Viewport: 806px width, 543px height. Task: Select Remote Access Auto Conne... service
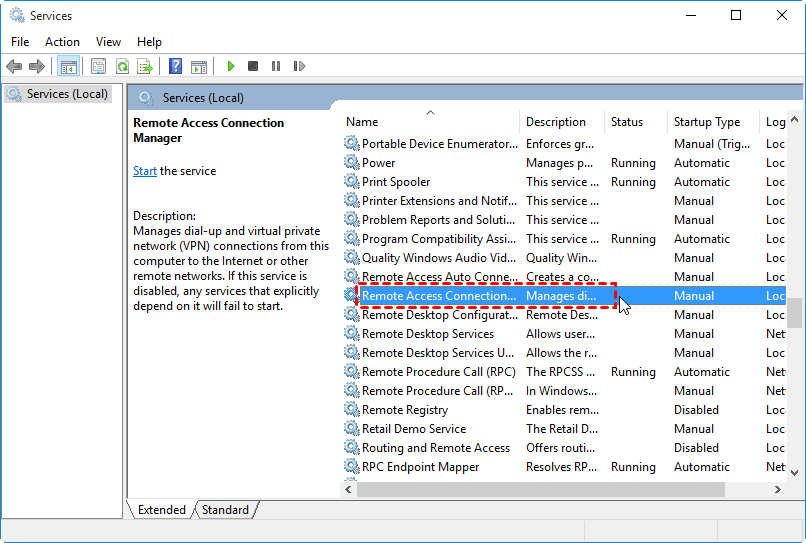click(439, 277)
